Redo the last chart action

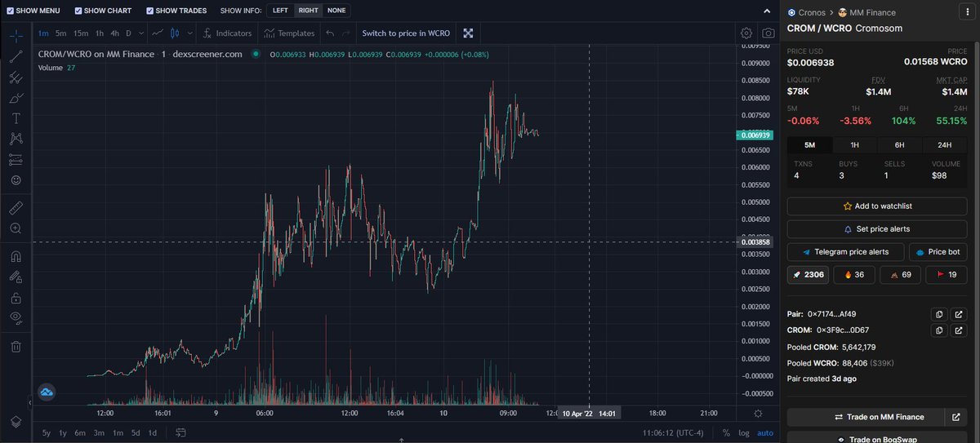(346, 33)
